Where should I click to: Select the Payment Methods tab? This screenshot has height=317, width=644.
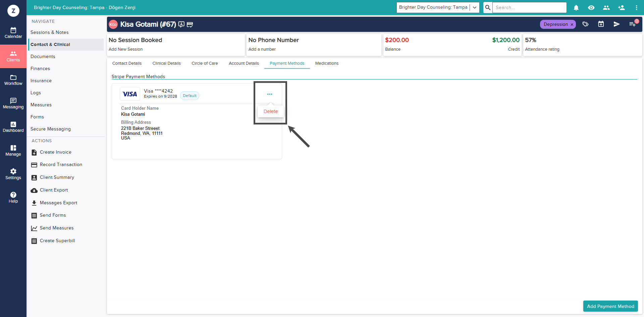(x=287, y=63)
